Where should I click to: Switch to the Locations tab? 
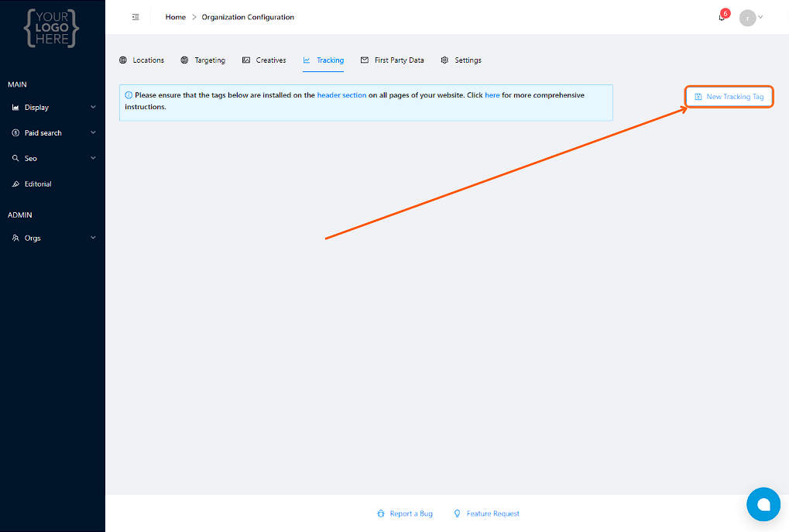point(142,60)
